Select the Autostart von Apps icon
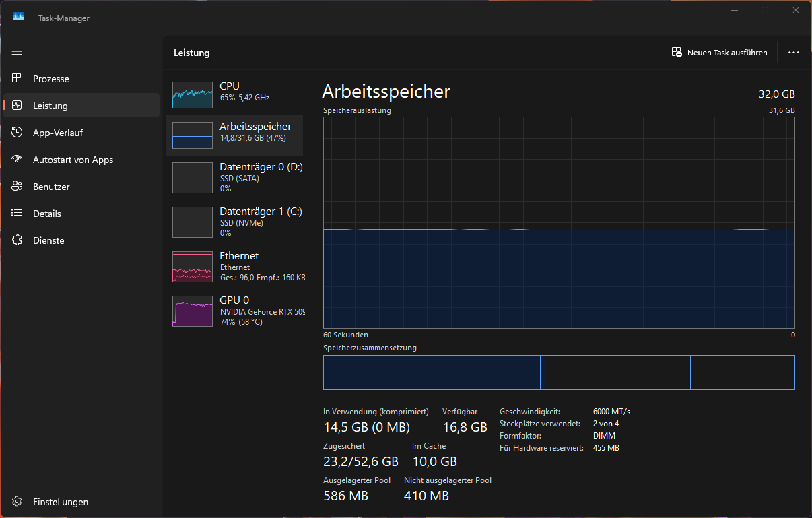Image resolution: width=812 pixels, height=518 pixels. [x=18, y=160]
